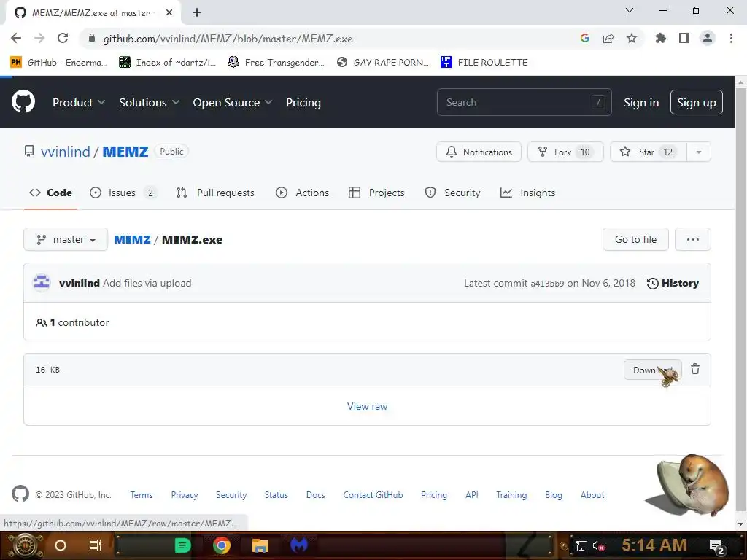Open the Issues tab

[x=123, y=192]
